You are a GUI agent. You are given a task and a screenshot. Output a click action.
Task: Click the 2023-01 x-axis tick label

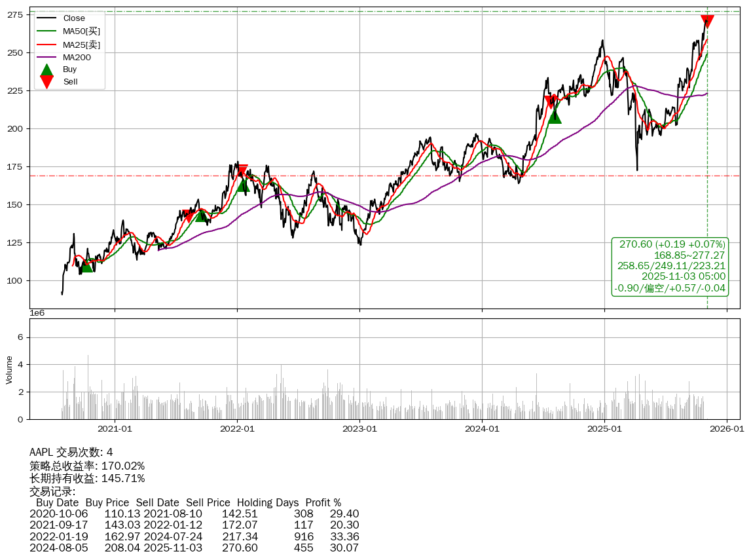pyautogui.click(x=359, y=429)
